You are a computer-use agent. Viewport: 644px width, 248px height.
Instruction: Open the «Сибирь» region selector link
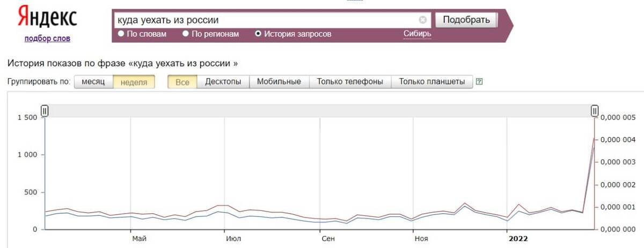(417, 34)
